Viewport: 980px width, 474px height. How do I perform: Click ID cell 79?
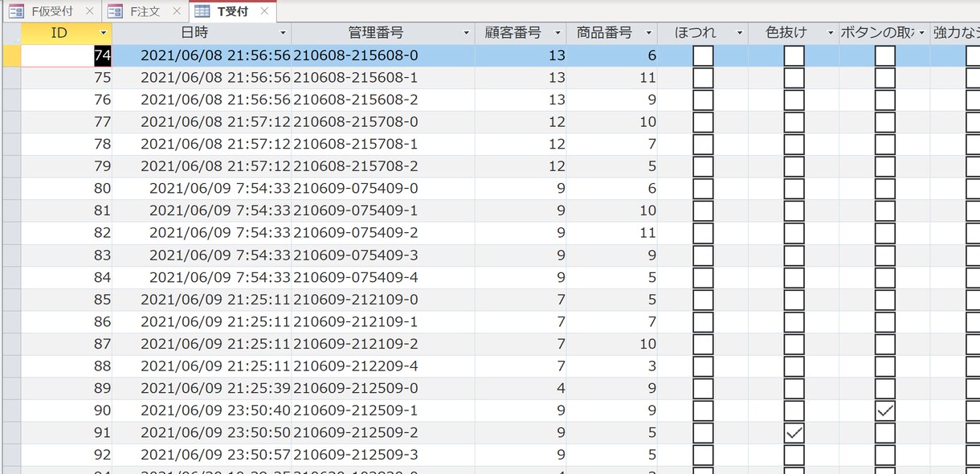click(66, 166)
